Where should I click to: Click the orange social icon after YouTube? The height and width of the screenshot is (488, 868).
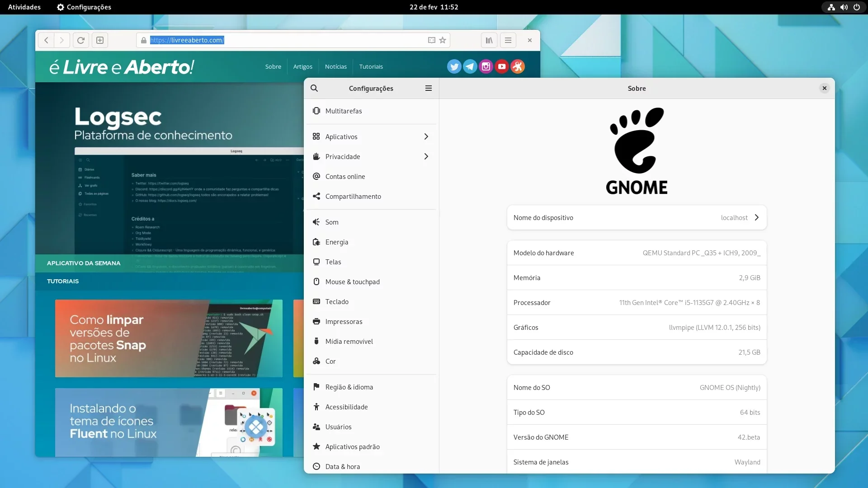tap(518, 66)
